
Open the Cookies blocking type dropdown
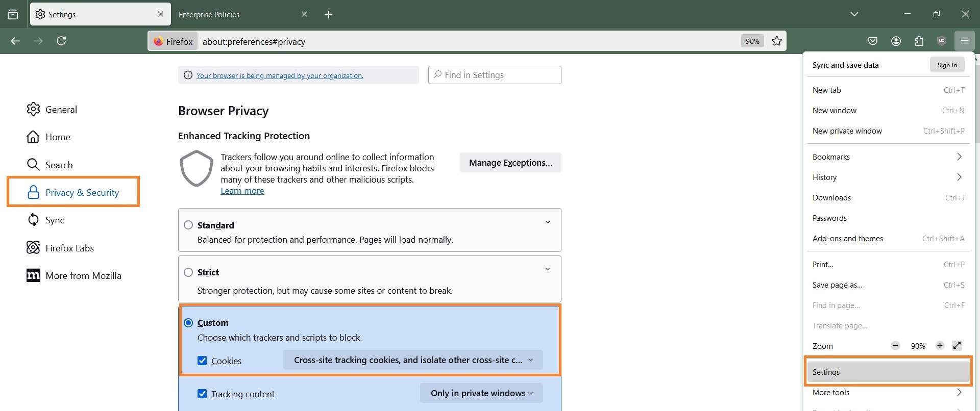[413, 360]
